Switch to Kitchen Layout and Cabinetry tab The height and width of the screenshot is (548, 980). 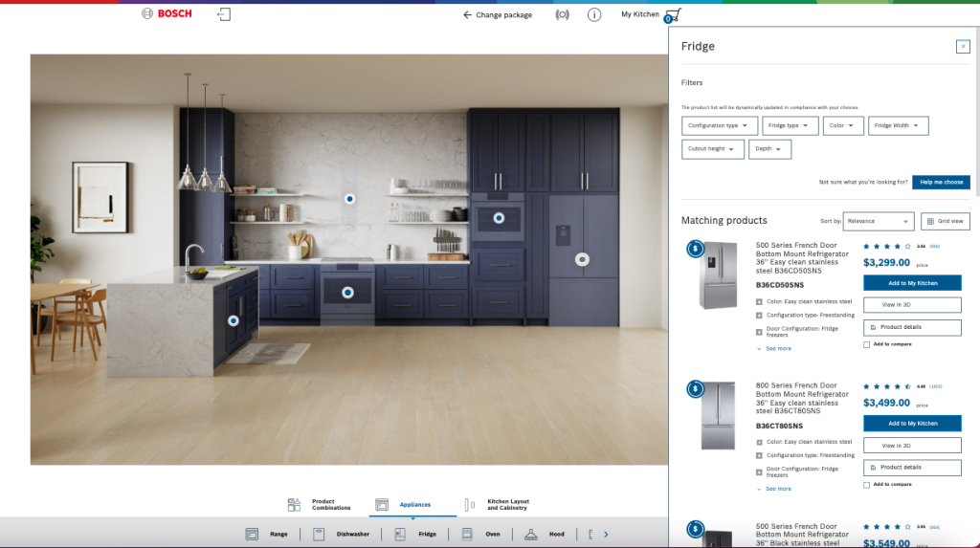coord(498,504)
